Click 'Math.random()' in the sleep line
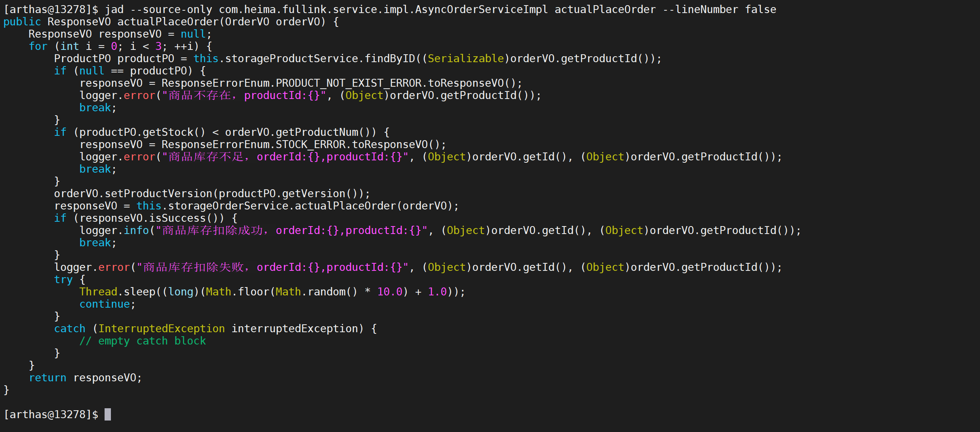The width and height of the screenshot is (980, 432). [x=317, y=292]
